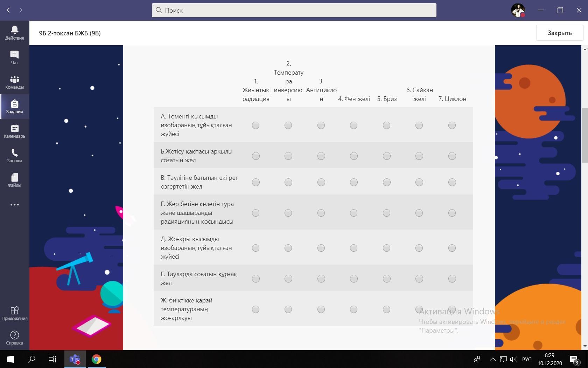Open the user profile avatar
This screenshot has width=588, height=368.
pyautogui.click(x=518, y=10)
